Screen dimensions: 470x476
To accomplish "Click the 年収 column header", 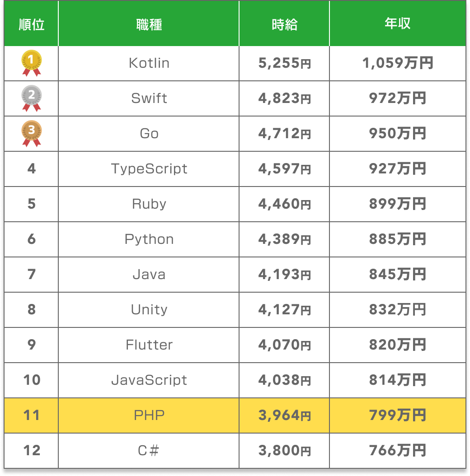I will click(398, 24).
